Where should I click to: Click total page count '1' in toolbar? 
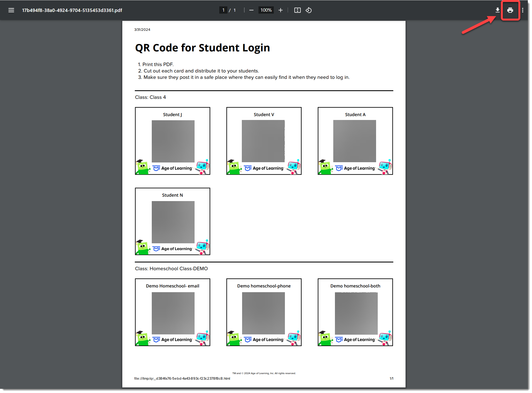[x=235, y=10]
